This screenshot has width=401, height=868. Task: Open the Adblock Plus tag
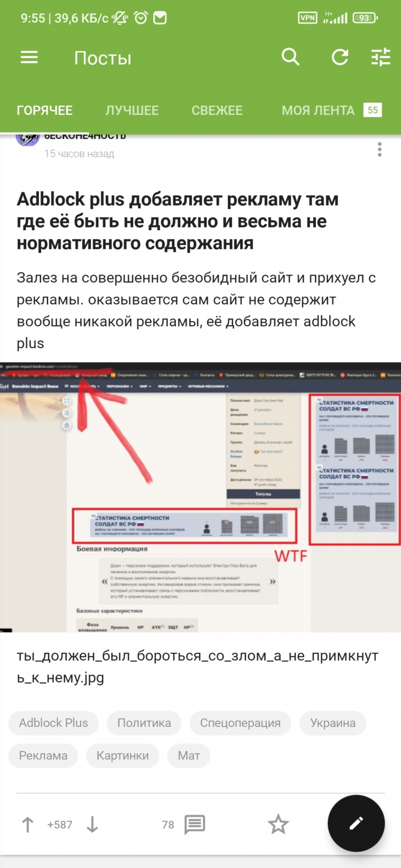pos(53,723)
